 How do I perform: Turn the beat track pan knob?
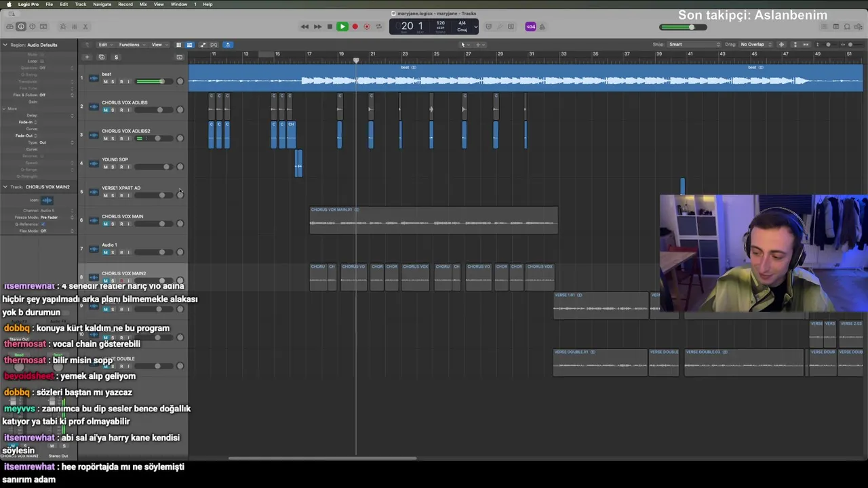pos(180,81)
